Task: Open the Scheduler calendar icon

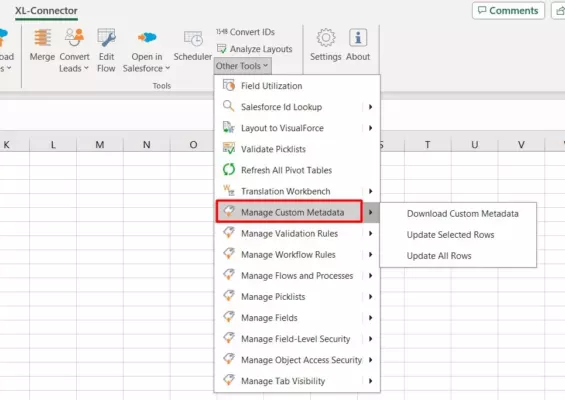Action: pyautogui.click(x=193, y=38)
